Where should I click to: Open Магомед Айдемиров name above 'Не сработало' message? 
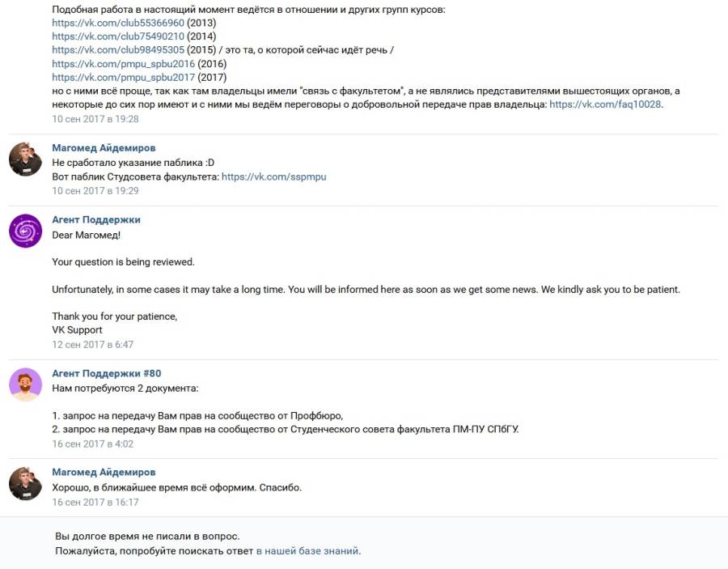point(104,147)
